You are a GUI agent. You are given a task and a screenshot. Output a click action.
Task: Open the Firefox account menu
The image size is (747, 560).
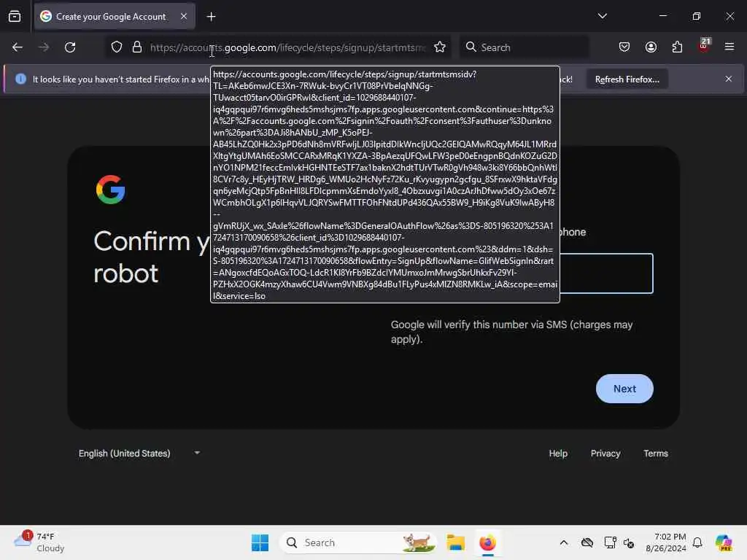coord(651,47)
